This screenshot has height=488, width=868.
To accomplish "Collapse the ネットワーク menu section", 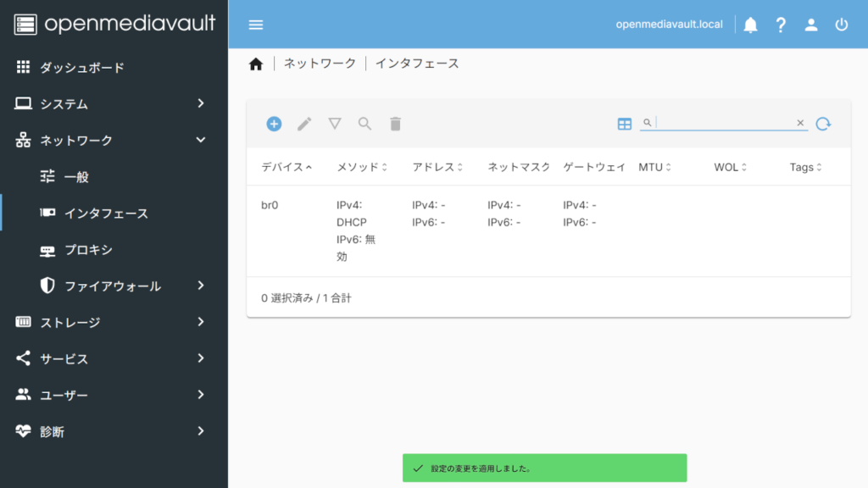I will tap(114, 140).
